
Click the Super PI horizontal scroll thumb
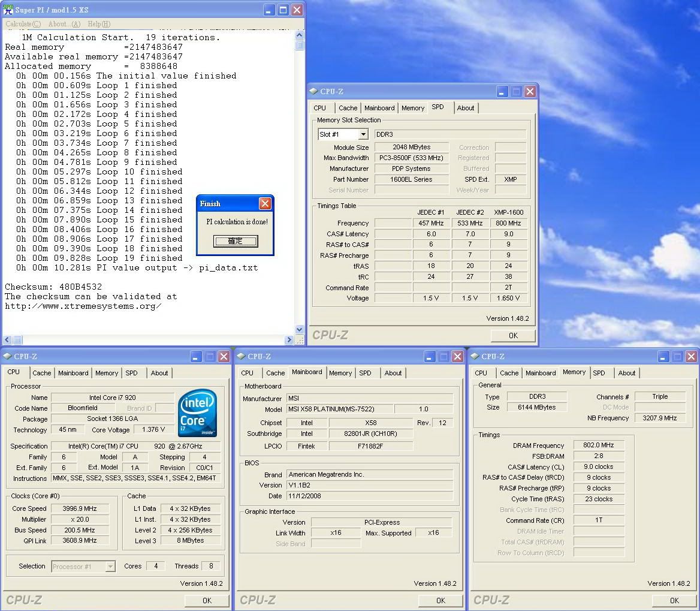17,340
